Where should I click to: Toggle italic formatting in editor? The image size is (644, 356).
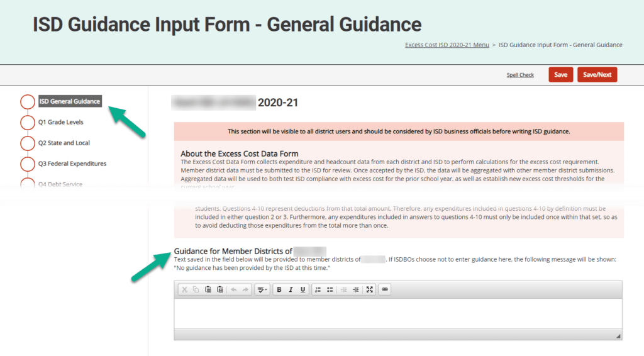click(x=291, y=289)
